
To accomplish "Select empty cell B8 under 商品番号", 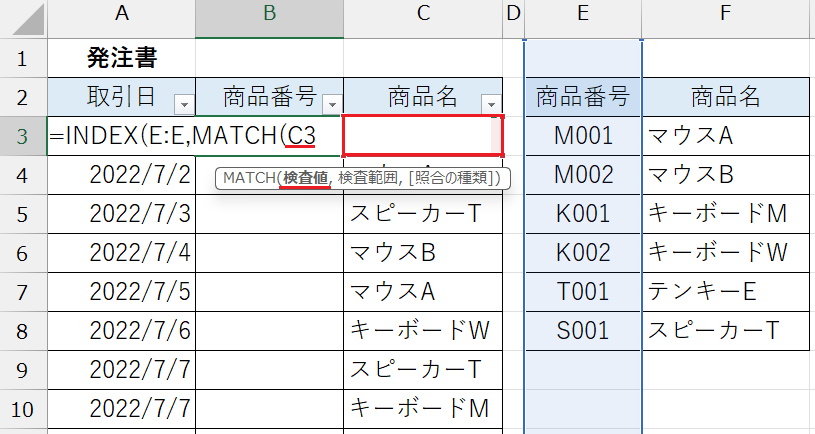I will click(269, 331).
